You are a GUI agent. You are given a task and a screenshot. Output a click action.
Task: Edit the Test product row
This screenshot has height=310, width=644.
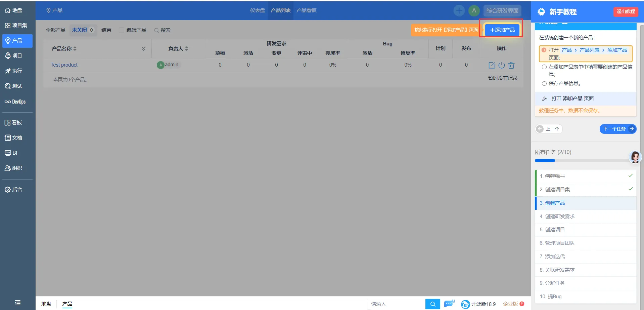pos(492,65)
